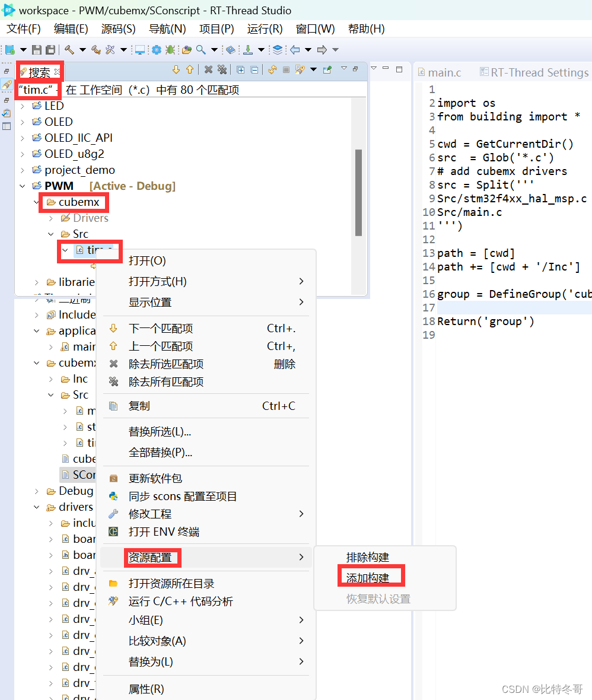Image resolution: width=592 pixels, height=700 pixels.
Task: Click the green Debug bug icon
Action: click(170, 50)
